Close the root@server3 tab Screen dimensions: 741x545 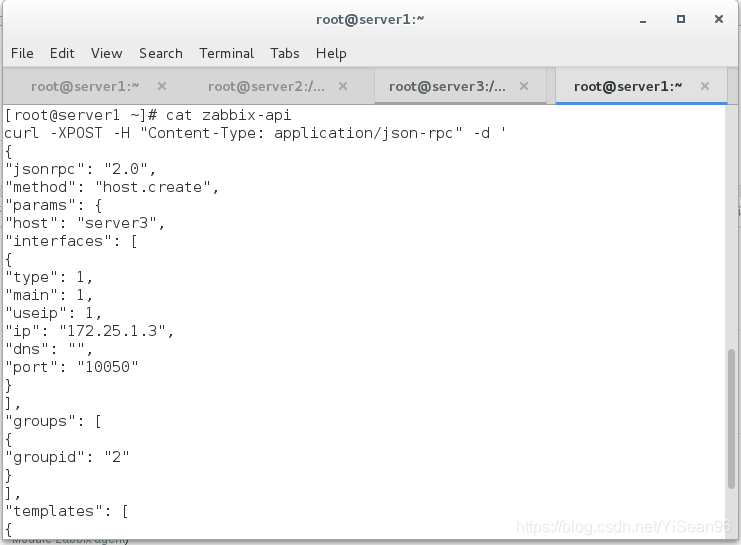[x=524, y=86]
